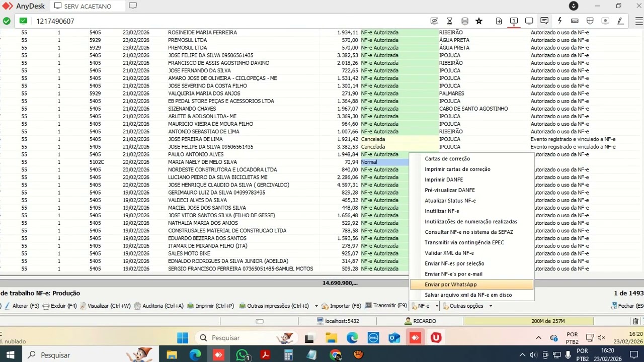Select remote display number 1 icon
The height and width of the screenshot is (362, 644).
(x=514, y=21)
